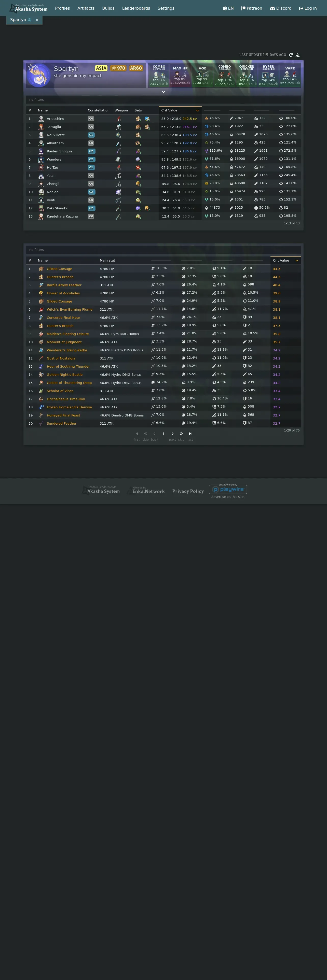Click the Playwire ads logo
Image resolution: width=327 pixels, height=980 pixels.
pos(228,489)
